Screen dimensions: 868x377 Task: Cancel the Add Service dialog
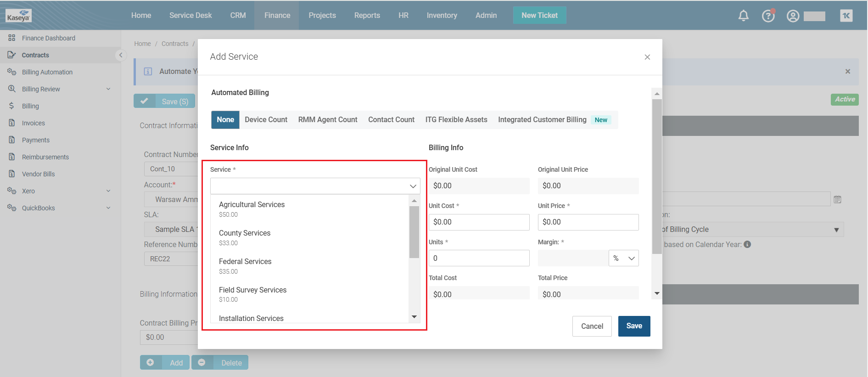(592, 326)
